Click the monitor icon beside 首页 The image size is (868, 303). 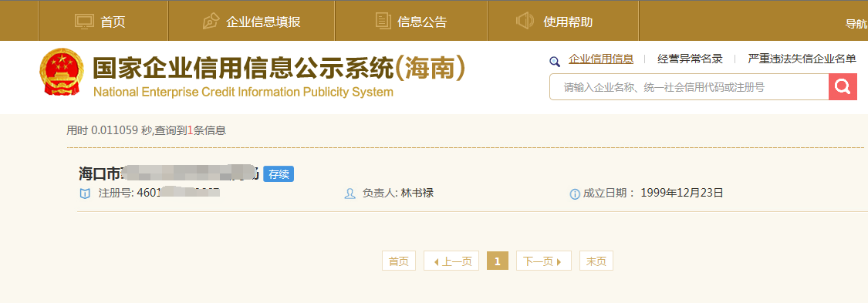[x=84, y=22]
